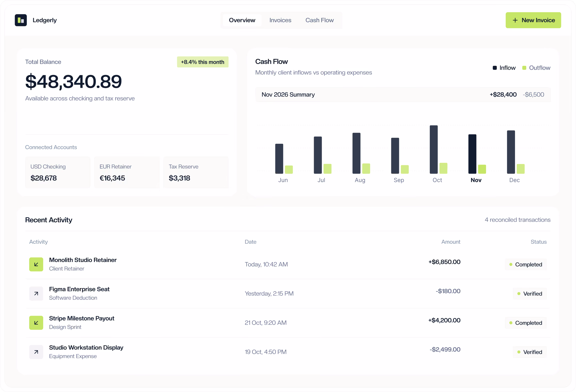Click the Outflow legend swatch
Screen dimensions: 576x392
point(524,68)
